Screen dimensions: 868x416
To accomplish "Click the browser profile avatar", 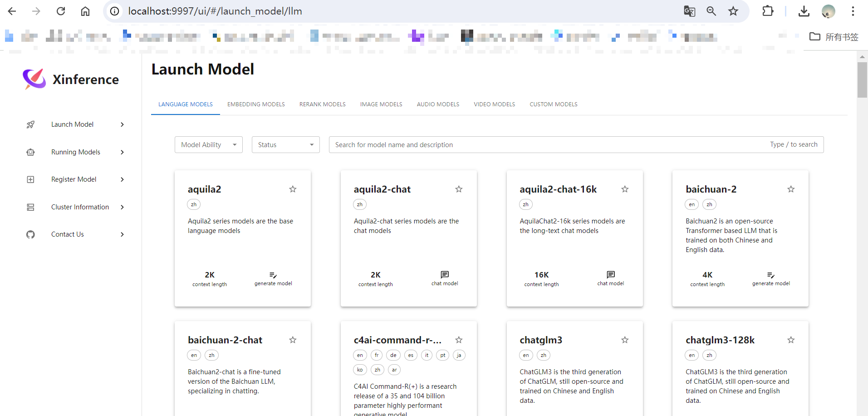I will pos(829,11).
